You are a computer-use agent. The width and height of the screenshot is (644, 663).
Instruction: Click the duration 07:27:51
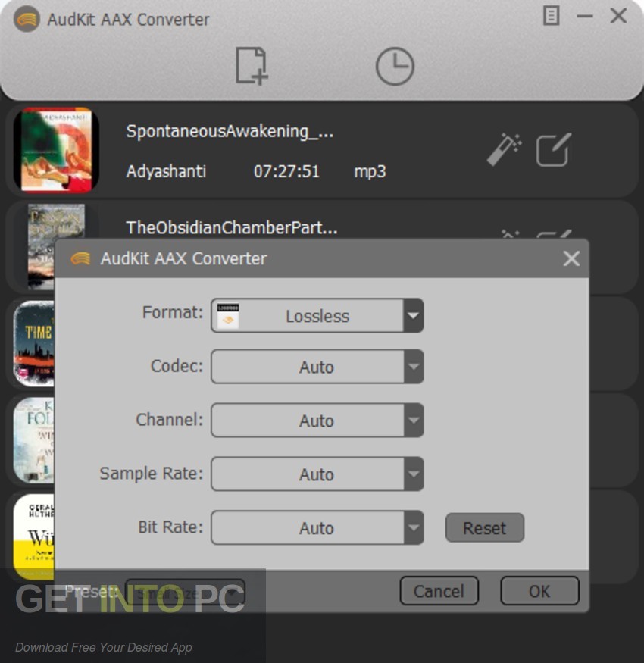click(286, 171)
